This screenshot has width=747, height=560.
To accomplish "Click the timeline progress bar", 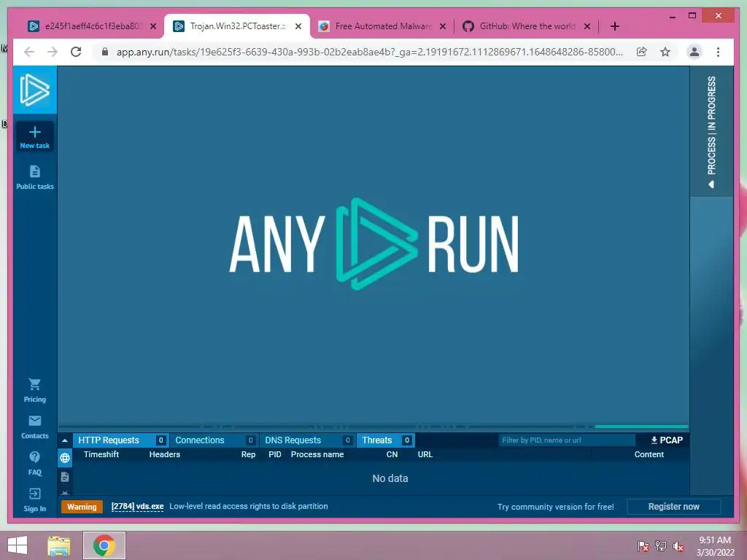I will 373,426.
